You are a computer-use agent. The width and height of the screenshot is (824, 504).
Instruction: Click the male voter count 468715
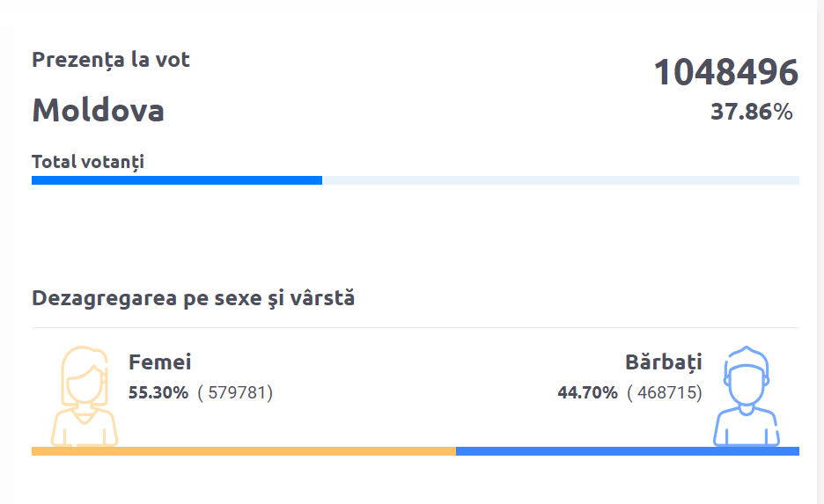(665, 392)
